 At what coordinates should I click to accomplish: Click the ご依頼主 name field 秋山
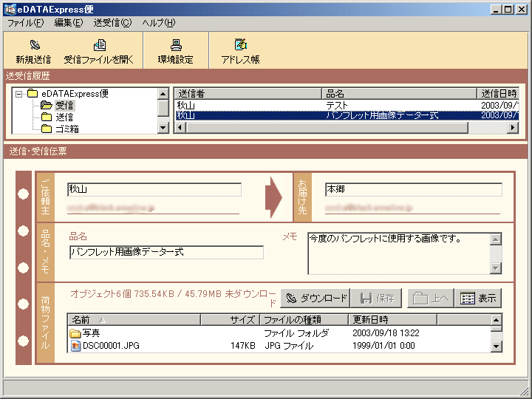coord(154,189)
